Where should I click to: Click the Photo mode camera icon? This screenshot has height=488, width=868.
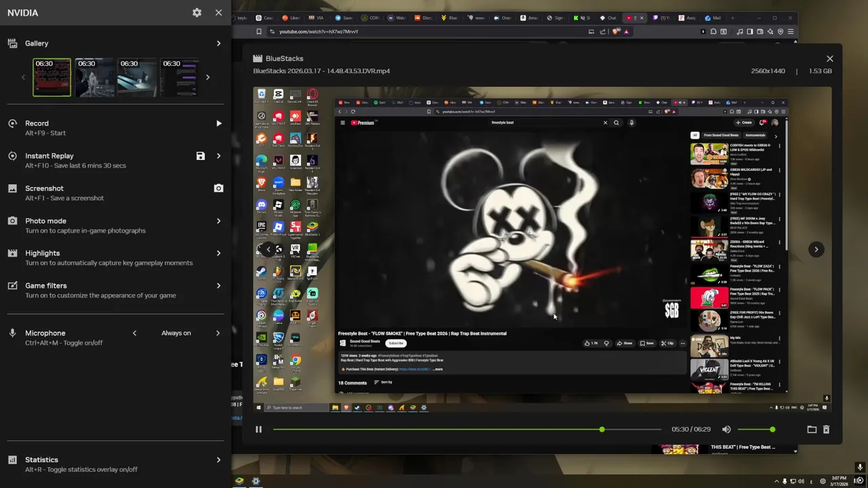12,221
